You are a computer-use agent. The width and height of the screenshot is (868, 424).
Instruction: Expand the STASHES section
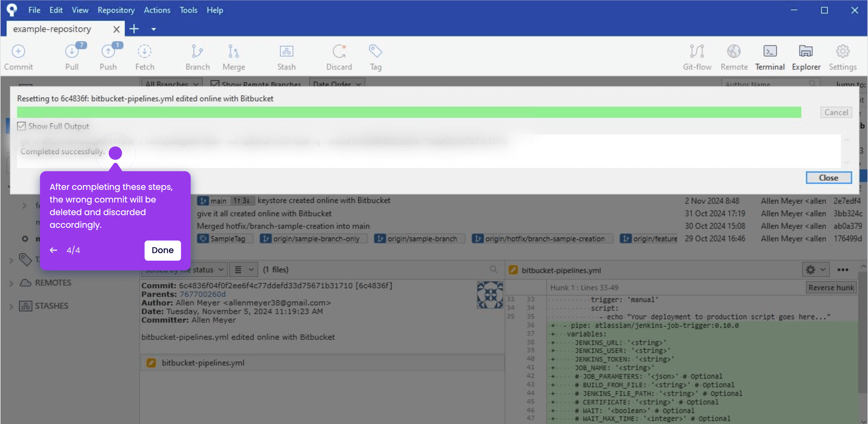11,306
